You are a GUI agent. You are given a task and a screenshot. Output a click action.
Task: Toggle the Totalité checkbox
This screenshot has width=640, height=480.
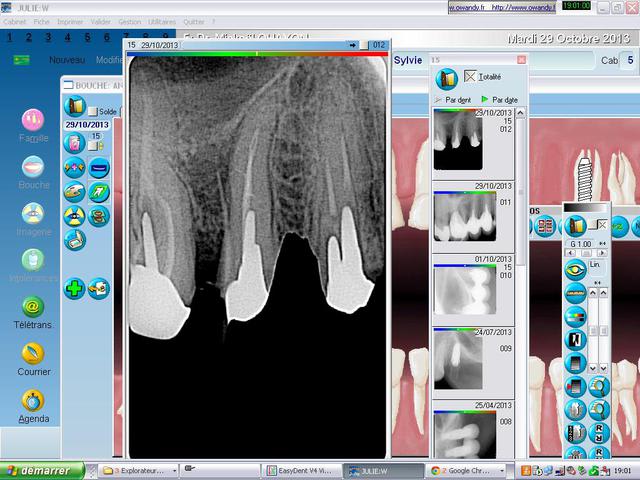(x=470, y=77)
